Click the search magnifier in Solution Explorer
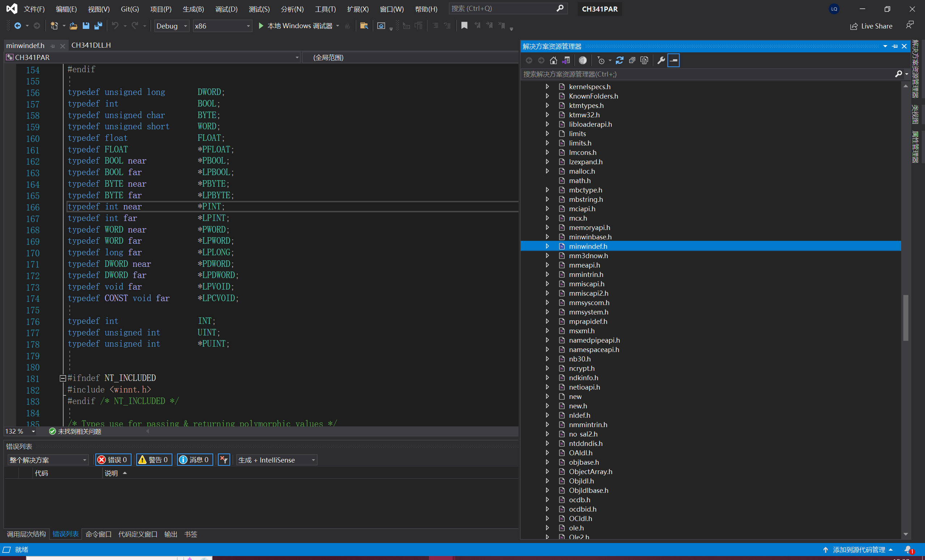The height and width of the screenshot is (560, 925). click(x=898, y=74)
